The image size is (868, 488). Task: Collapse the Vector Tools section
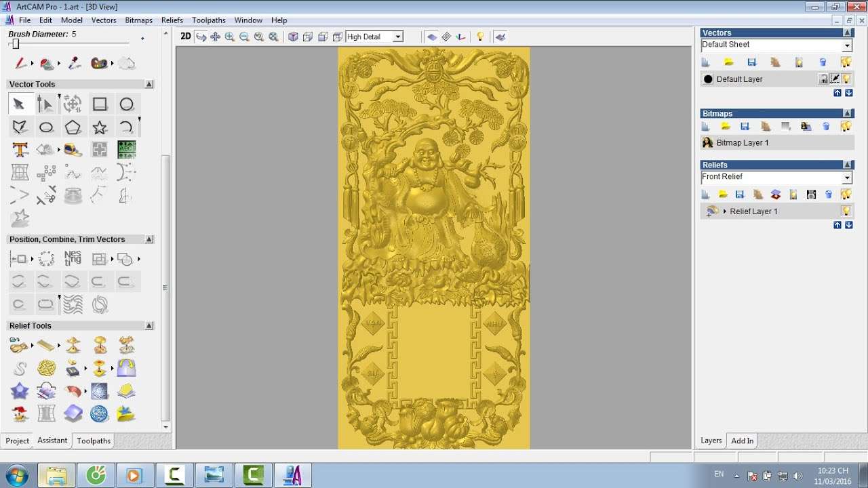[x=149, y=84]
